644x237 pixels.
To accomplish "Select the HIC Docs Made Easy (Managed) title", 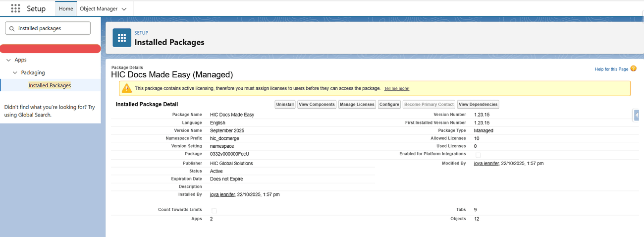I will (172, 74).
